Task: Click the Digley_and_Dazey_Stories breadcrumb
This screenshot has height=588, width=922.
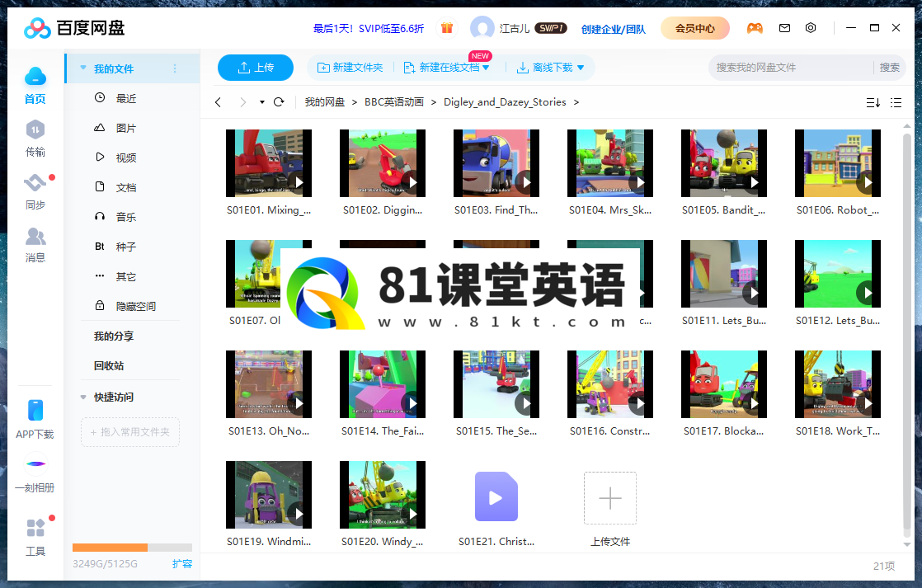Action: click(x=505, y=102)
